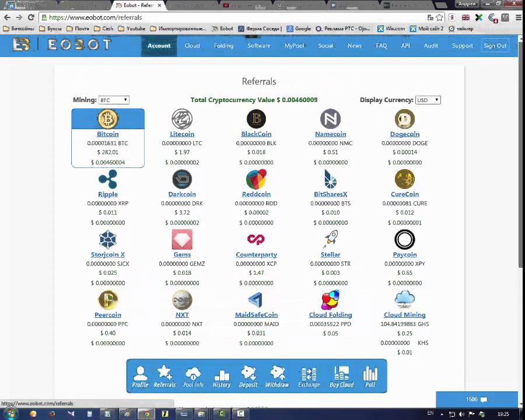Open the Folding menu item
The width and height of the screenshot is (525, 420).
pos(223,45)
